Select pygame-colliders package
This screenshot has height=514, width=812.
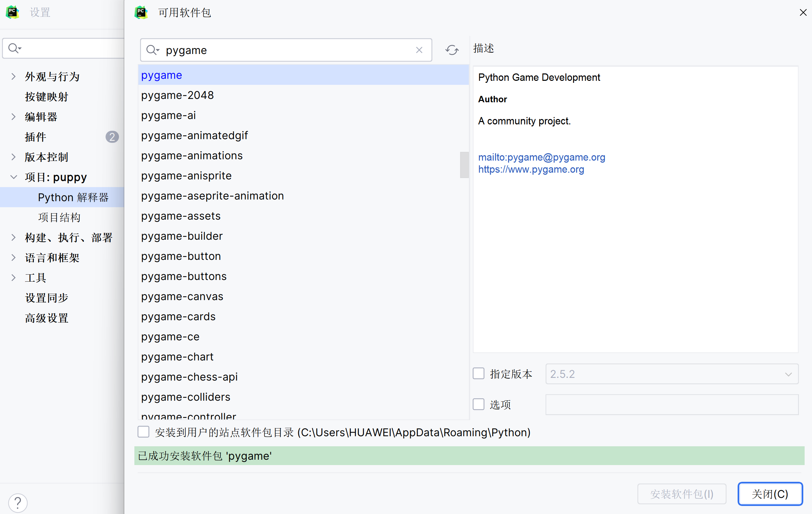[x=303, y=397]
